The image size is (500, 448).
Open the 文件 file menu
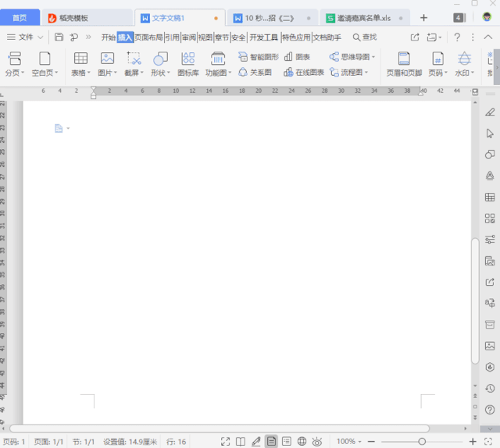click(25, 37)
